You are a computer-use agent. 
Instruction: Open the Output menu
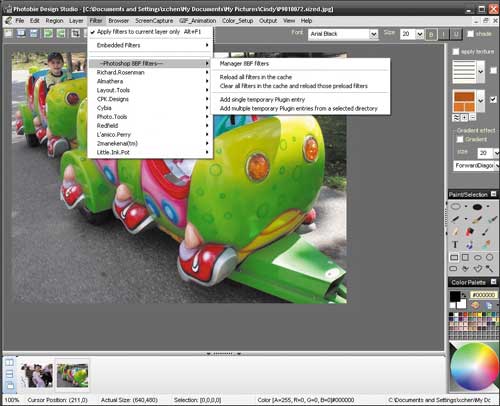point(268,21)
